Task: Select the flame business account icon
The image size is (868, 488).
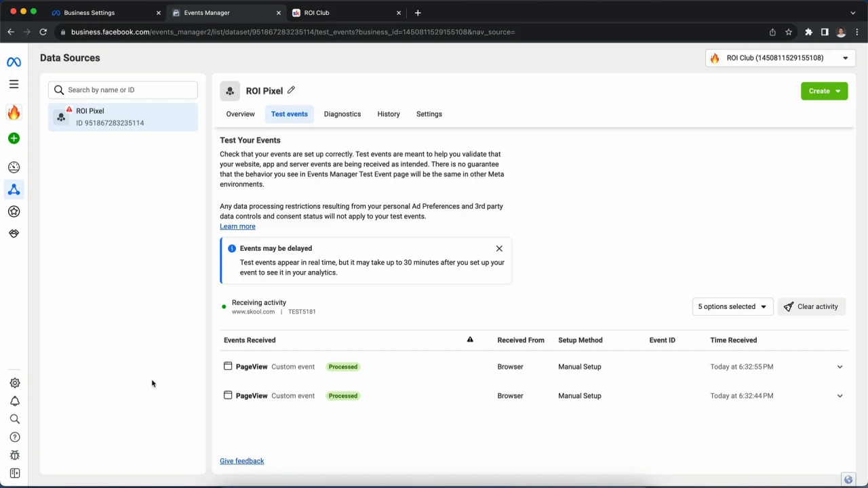Action: tap(14, 113)
